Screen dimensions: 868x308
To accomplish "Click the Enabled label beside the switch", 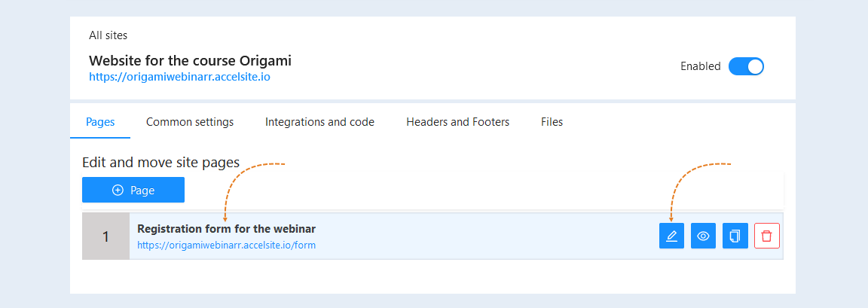I will 700,66.
